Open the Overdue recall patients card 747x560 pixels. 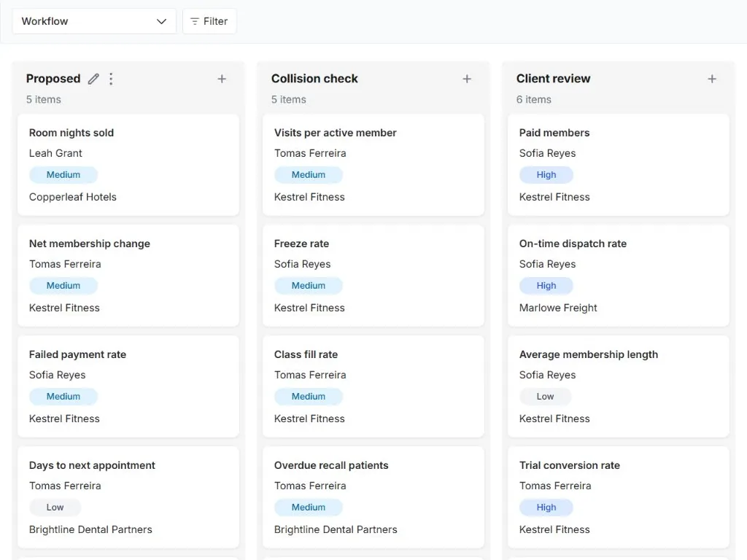[373, 497]
